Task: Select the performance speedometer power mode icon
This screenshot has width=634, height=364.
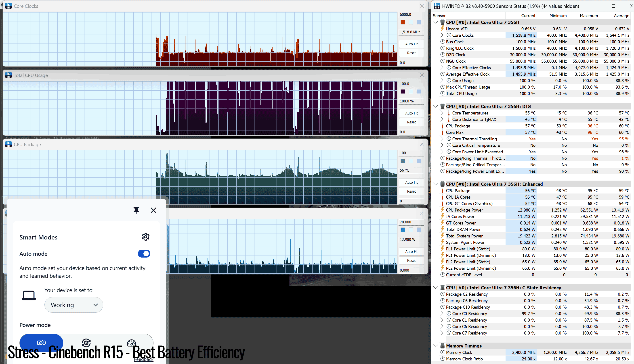Action: coord(131,343)
